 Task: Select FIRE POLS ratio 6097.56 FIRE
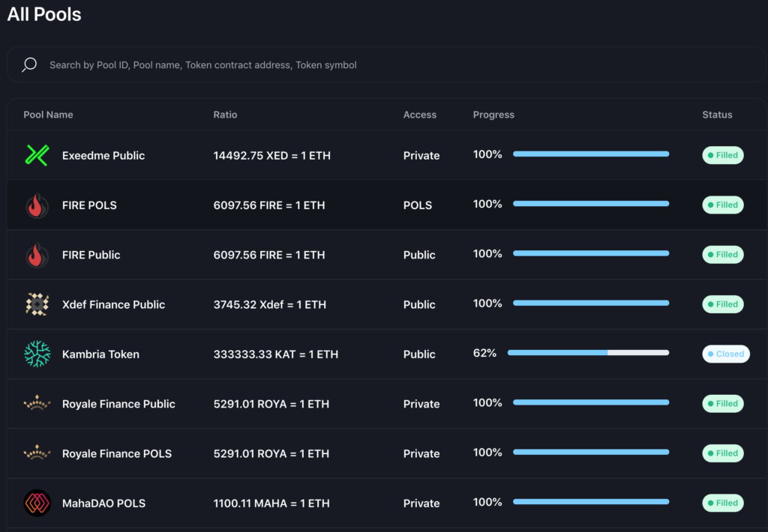point(269,205)
